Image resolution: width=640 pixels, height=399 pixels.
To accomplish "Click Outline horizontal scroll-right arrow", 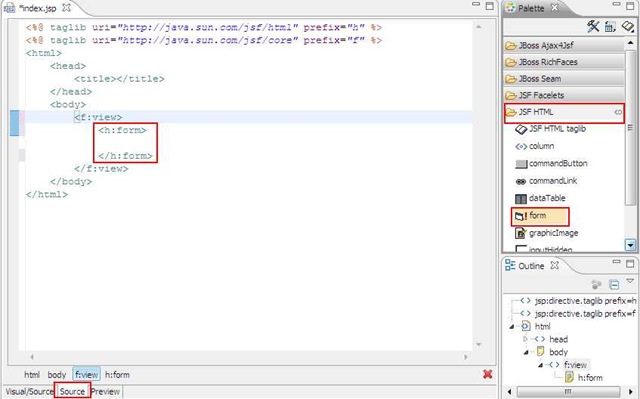I will click(x=632, y=392).
